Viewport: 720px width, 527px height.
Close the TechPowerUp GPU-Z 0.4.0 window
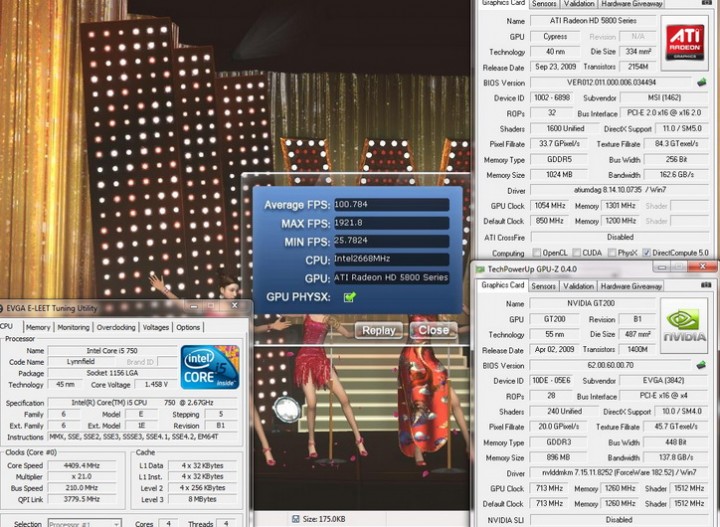[x=702, y=267]
